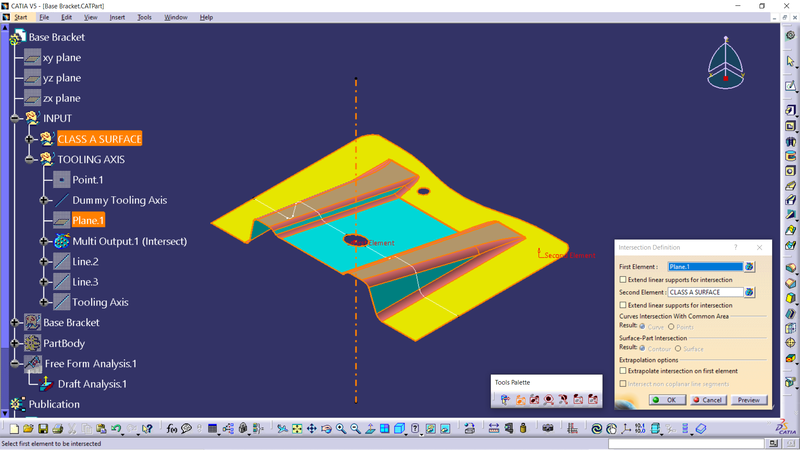The height and width of the screenshot is (450, 800).
Task: Collapse the Free Form Analysis.1 node
Action: tap(15, 363)
